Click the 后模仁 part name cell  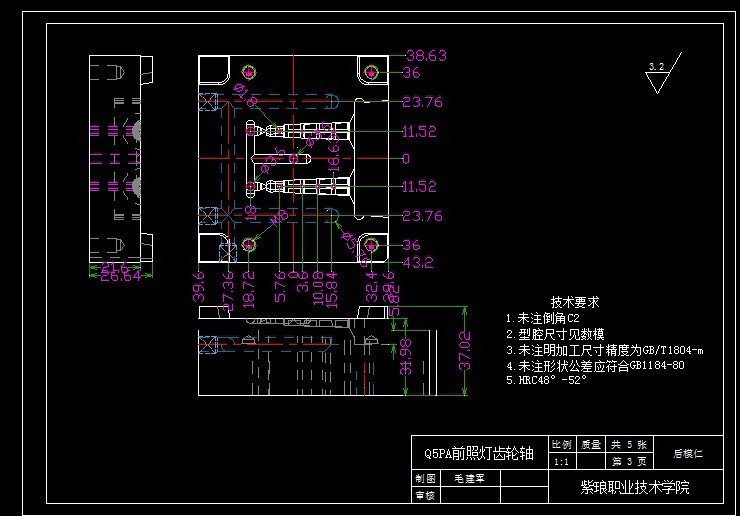[x=688, y=453]
